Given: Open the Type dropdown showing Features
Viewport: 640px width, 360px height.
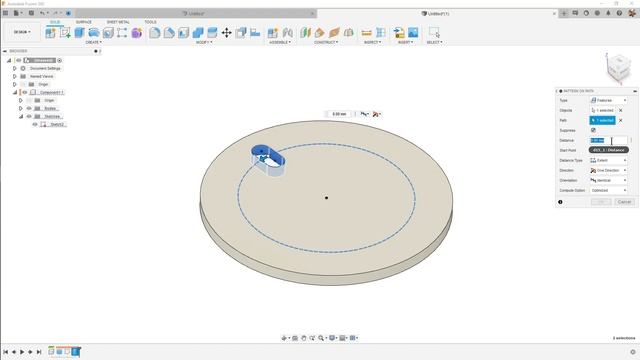Looking at the screenshot, I should [608, 100].
